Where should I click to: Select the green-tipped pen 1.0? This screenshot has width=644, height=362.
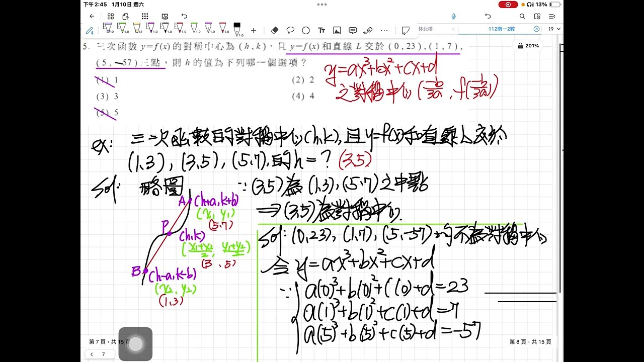[122, 28]
